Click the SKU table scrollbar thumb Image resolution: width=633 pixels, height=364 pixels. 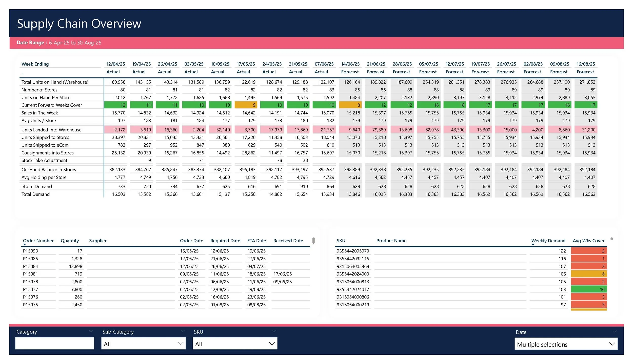pyautogui.click(x=611, y=239)
